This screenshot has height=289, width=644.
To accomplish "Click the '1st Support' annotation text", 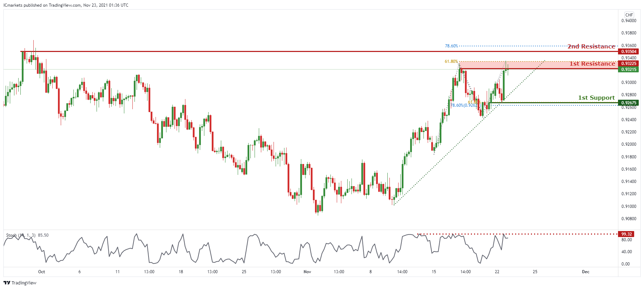I will [597, 98].
